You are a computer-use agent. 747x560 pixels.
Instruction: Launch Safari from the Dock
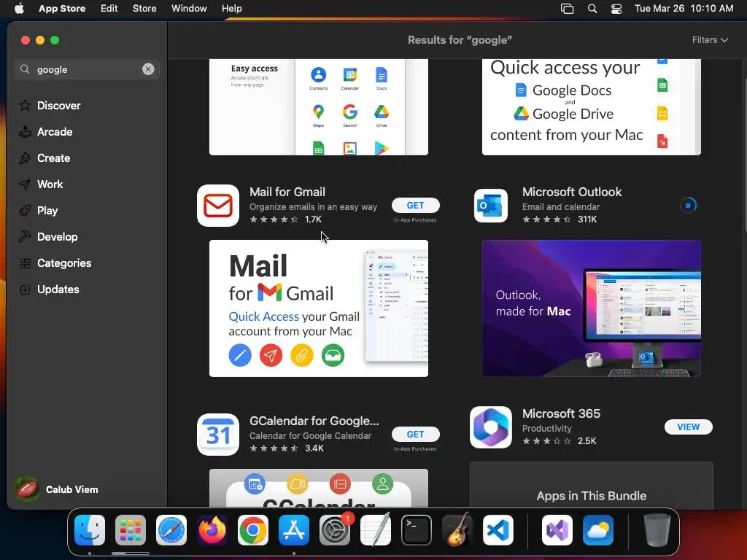171,530
